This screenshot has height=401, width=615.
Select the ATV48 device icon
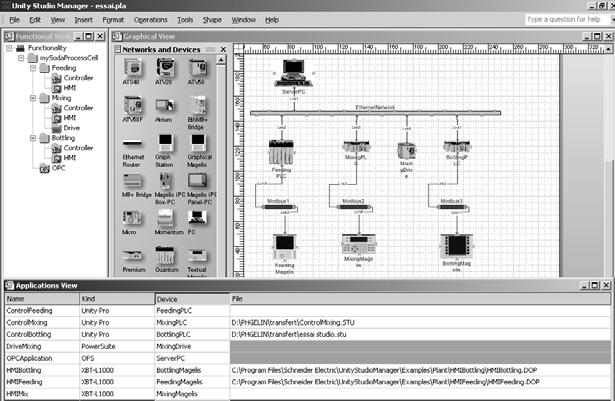coord(133,68)
